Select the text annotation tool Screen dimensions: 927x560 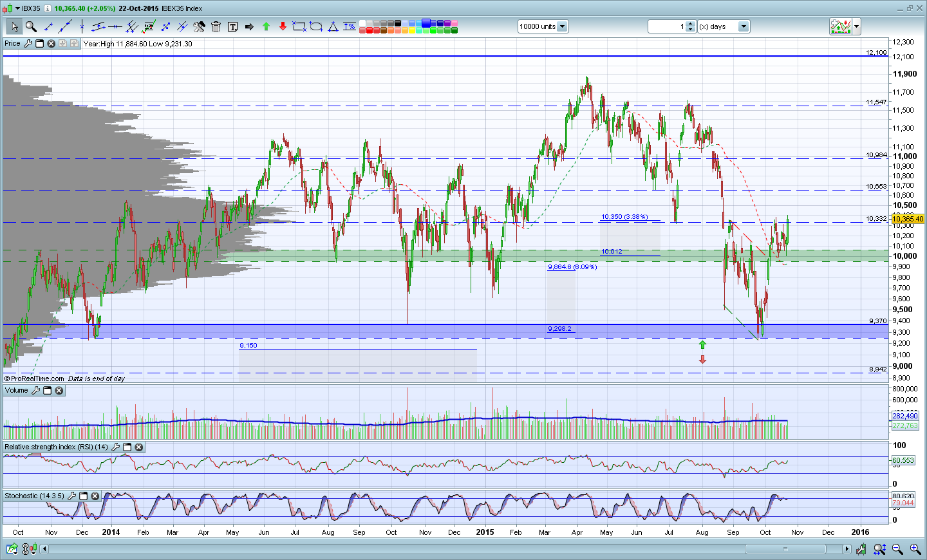(x=232, y=26)
